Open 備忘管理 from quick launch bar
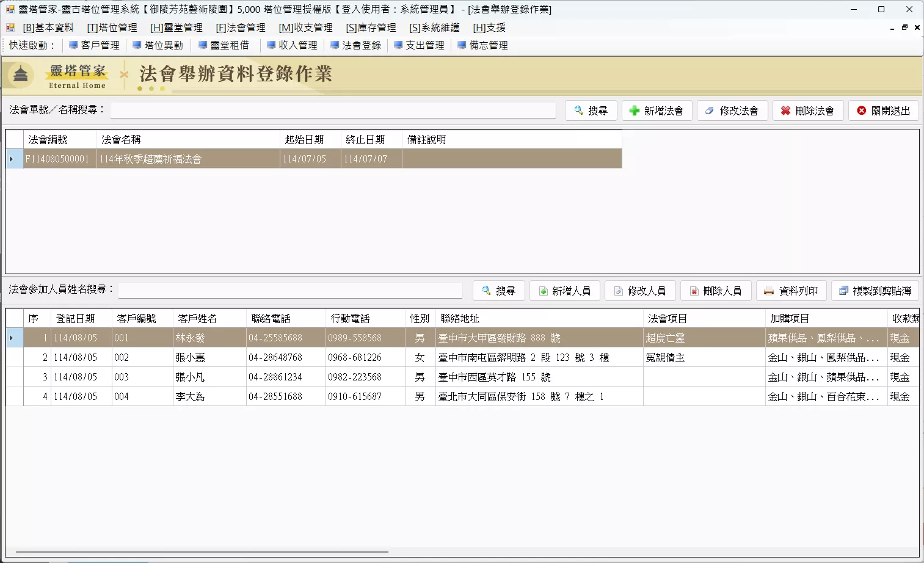This screenshot has height=563, width=924. pyautogui.click(x=482, y=45)
